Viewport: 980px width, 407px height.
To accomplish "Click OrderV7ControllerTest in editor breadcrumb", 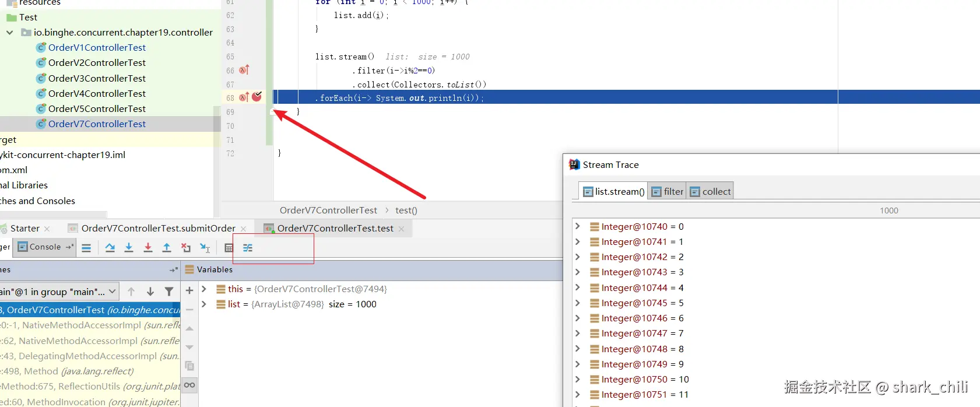I will coord(328,210).
